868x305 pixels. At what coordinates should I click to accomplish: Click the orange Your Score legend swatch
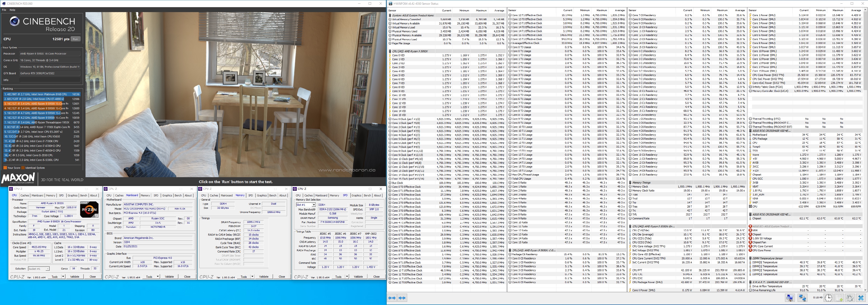pos(5,168)
